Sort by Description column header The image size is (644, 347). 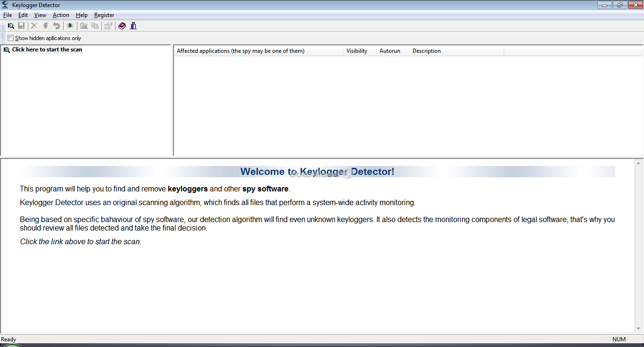coord(456,51)
